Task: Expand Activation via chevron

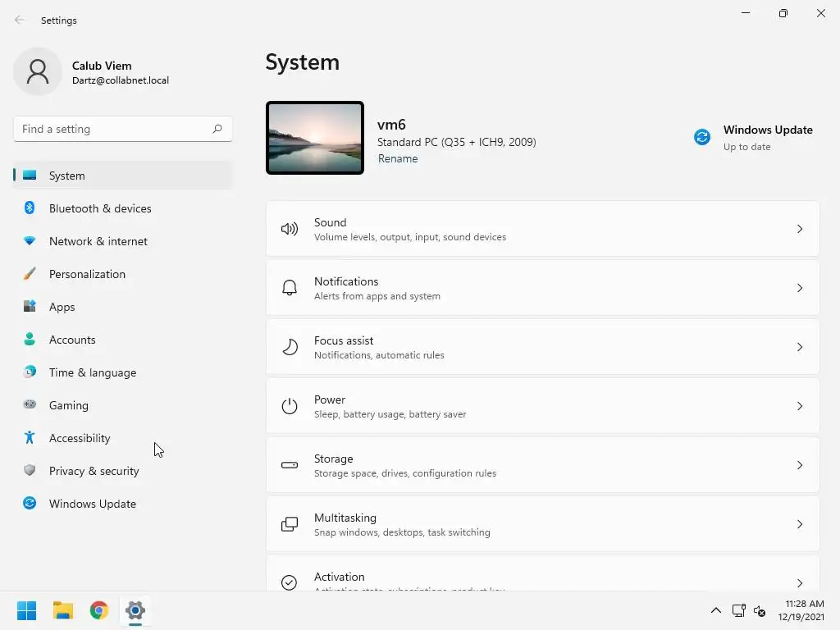Action: pos(800,583)
